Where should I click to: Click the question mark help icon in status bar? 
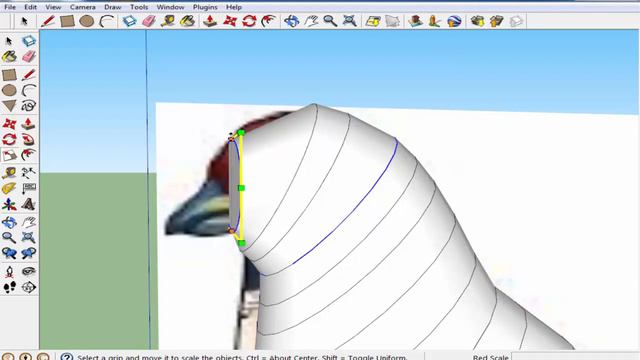point(66,357)
